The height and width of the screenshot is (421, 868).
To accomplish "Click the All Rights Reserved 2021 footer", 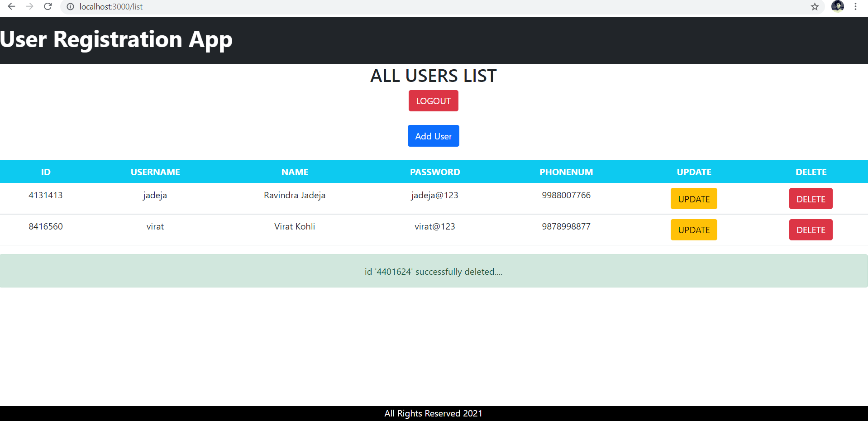I will (434, 413).
